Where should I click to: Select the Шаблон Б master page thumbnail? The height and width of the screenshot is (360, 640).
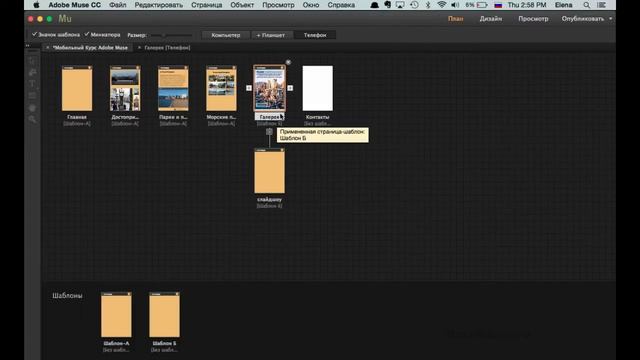click(164, 315)
